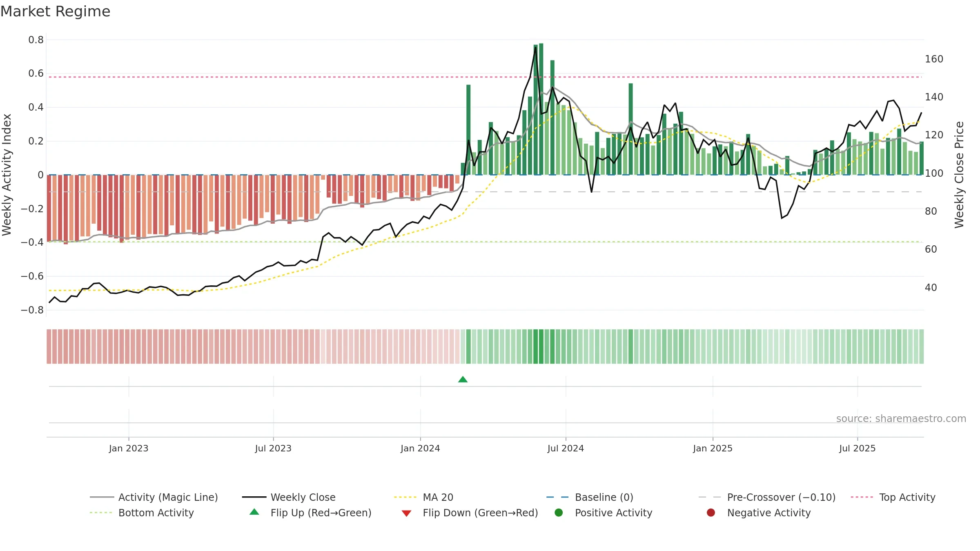Toggle the Top Activity legend entry
This screenshot has width=980, height=551.
click(x=893, y=497)
